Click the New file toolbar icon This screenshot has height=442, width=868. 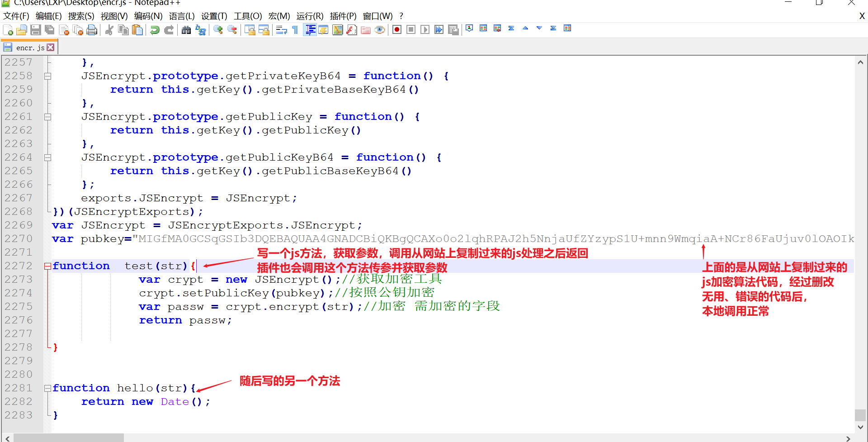coord(8,30)
